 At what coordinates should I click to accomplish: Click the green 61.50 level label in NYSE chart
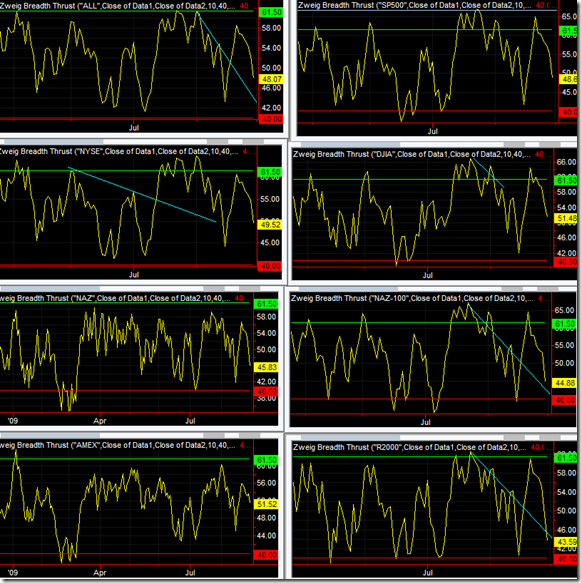click(x=270, y=172)
